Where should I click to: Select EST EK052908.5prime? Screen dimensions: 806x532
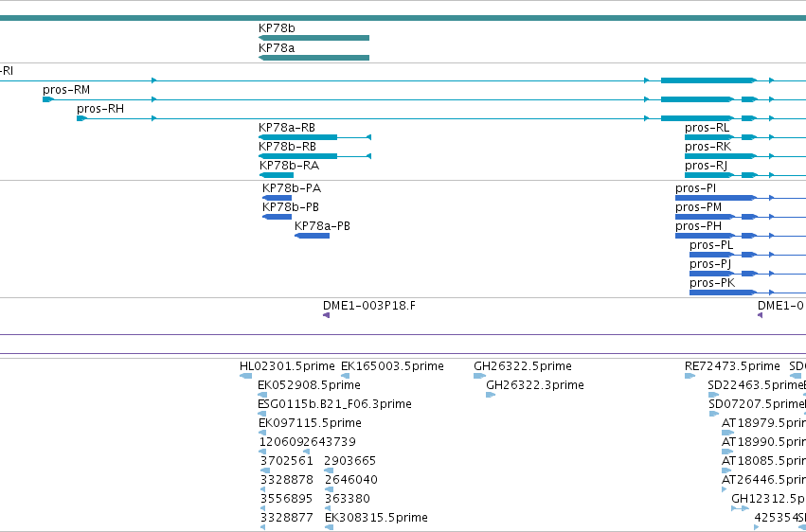262,395
